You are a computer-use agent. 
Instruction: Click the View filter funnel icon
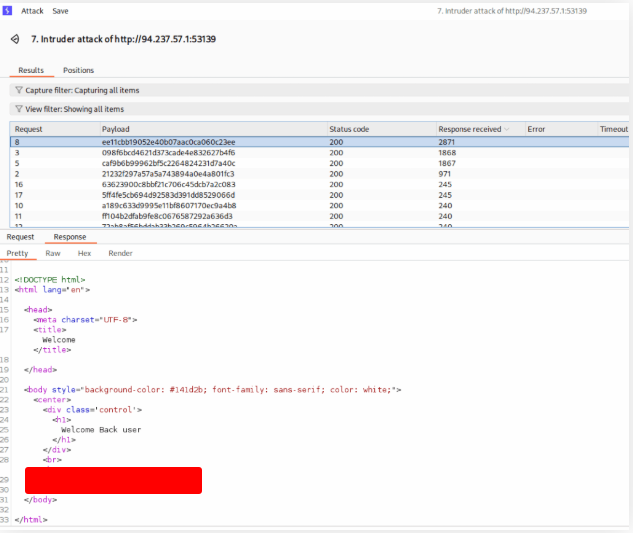18,109
